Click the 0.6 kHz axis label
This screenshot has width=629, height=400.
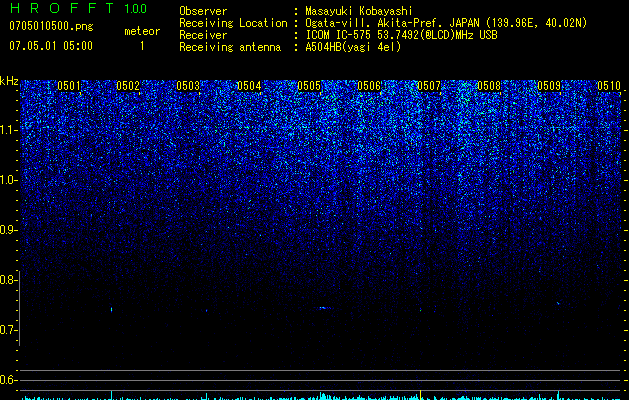tap(8, 380)
